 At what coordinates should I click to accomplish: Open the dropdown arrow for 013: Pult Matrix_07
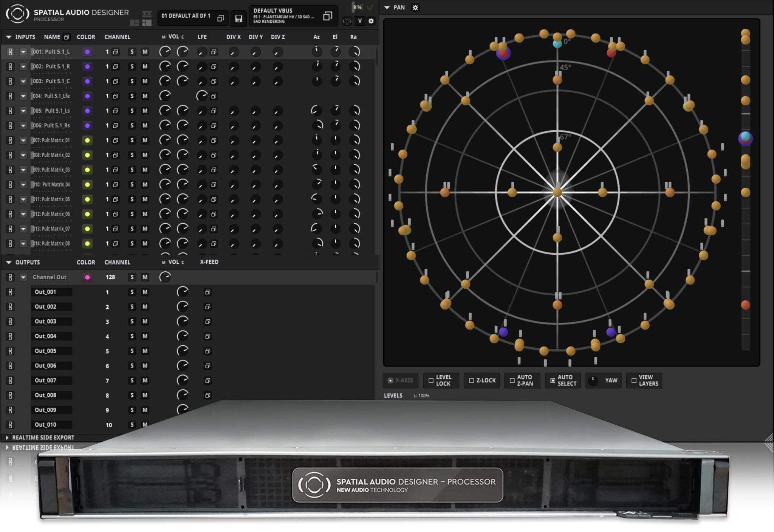click(23, 229)
